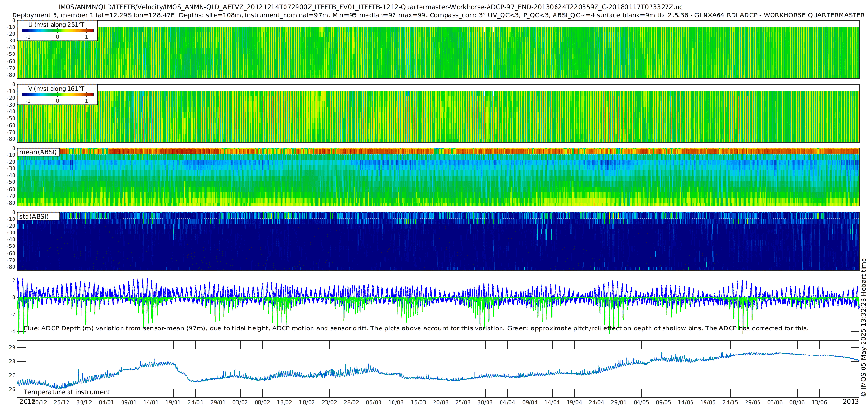Click the 14/01 date tick label
Image resolution: width=868 pixels, height=410 pixels.
151,402
